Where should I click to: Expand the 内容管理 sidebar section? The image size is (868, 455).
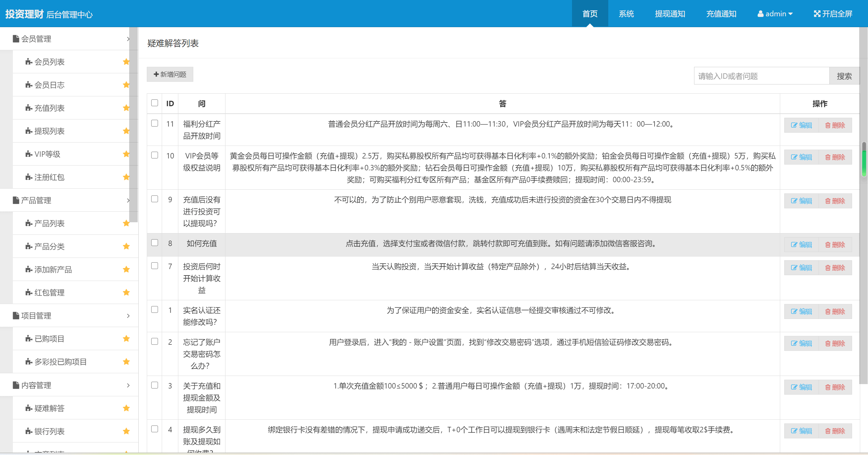[68, 385]
